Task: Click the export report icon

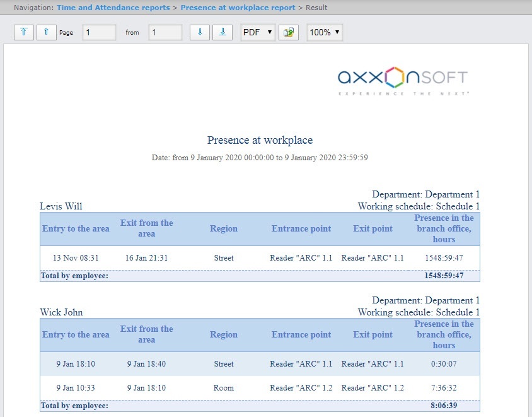Action: [289, 32]
